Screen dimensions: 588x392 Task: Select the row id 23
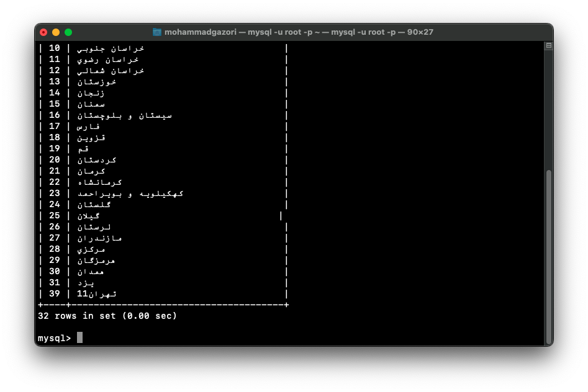pos(55,194)
